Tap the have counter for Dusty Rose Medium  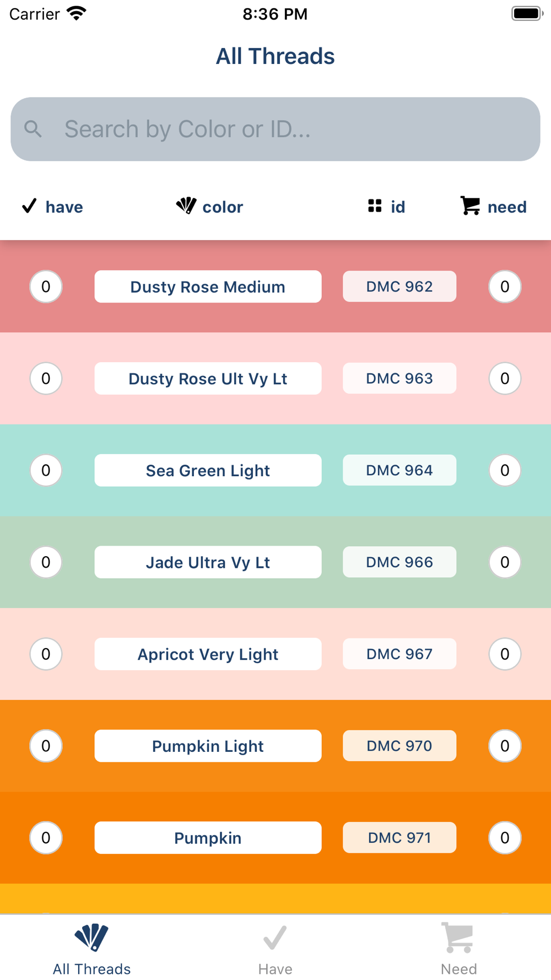tap(46, 287)
